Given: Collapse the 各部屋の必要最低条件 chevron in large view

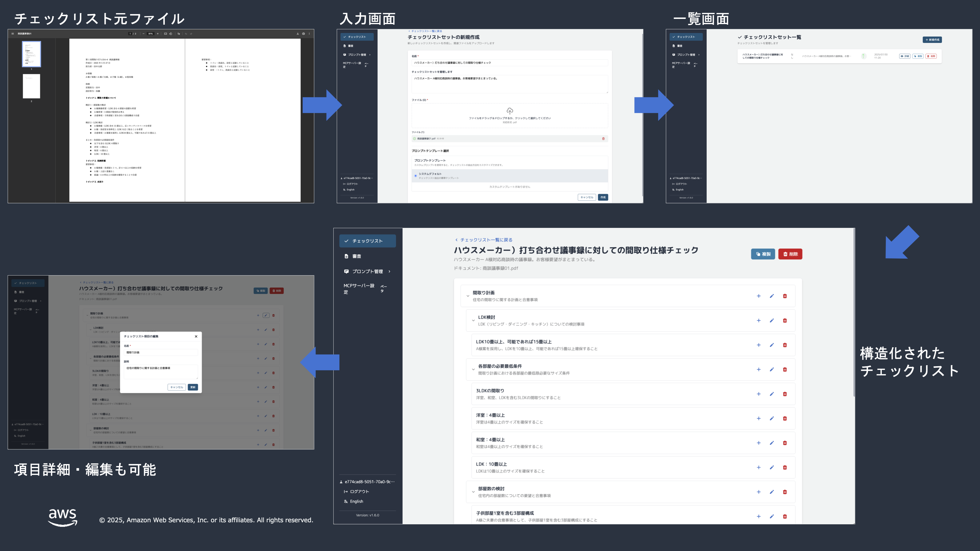Looking at the screenshot, I should pos(473,369).
